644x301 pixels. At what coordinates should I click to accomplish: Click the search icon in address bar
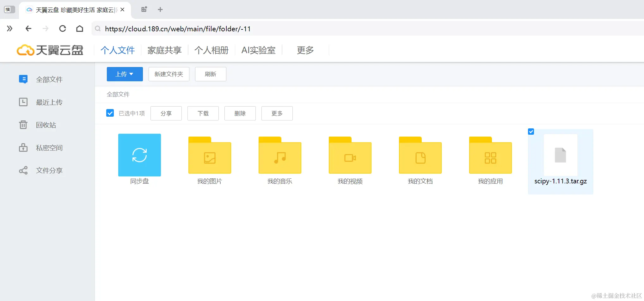[98, 29]
